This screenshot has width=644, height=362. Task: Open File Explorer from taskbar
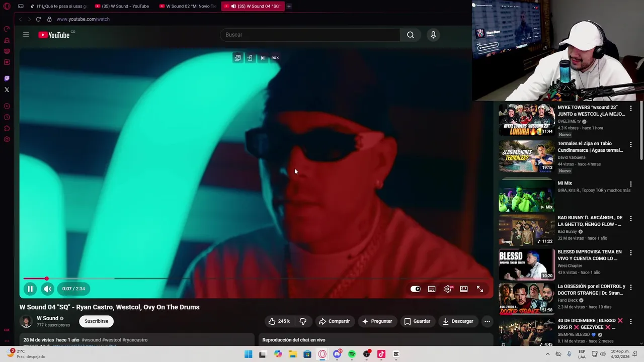(x=292, y=354)
